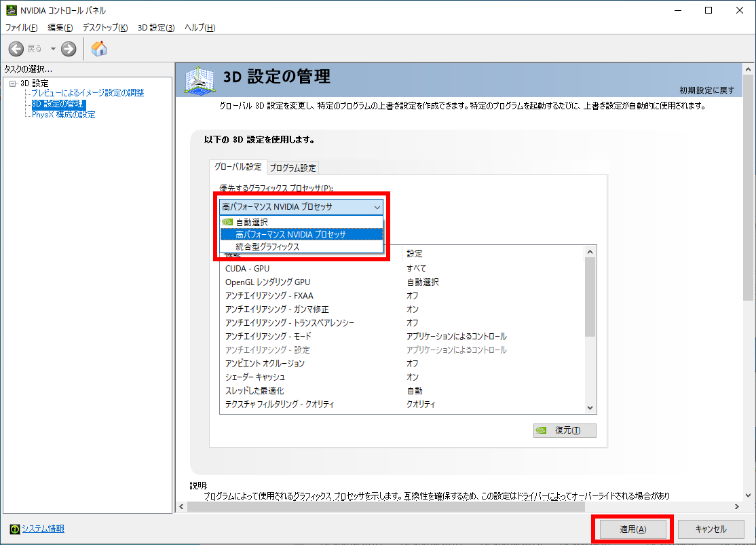Screen dimensions: 756x545
Task: Click settings list scroll up arrow
Action: (590, 252)
